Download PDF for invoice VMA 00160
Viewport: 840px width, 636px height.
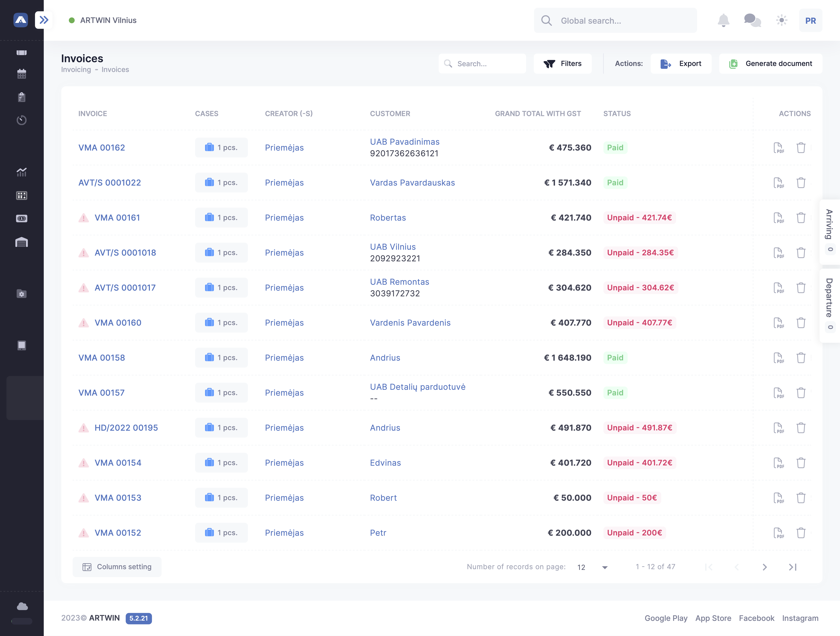tap(779, 323)
